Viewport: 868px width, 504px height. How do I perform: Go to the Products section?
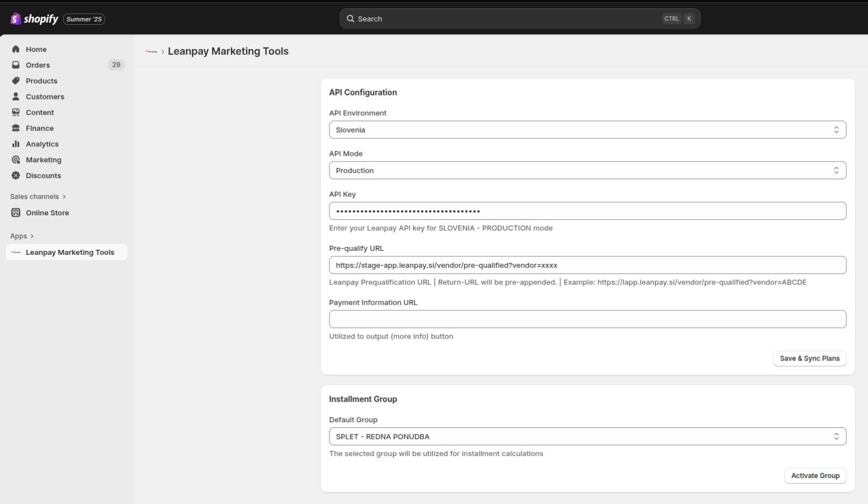click(x=41, y=81)
